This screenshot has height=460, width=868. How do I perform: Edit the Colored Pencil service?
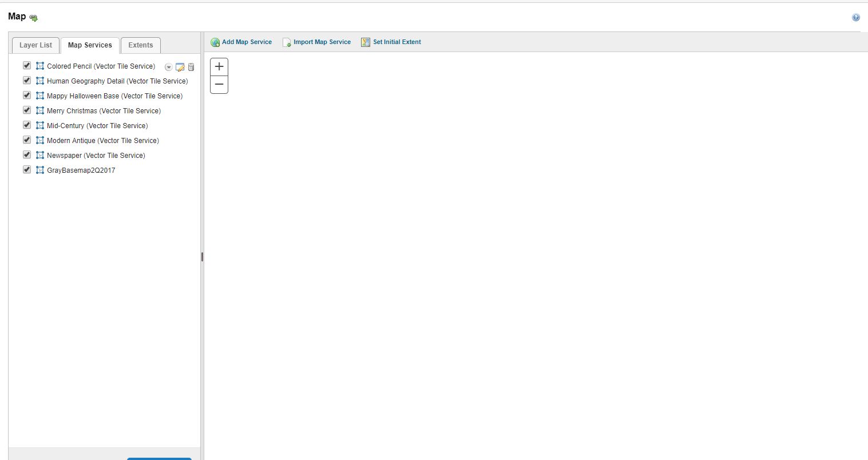pyautogui.click(x=180, y=67)
